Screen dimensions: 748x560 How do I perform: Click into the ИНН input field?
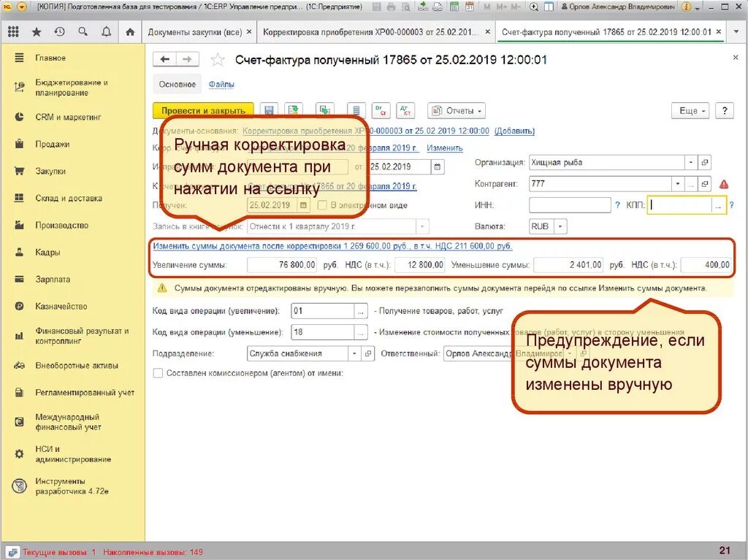pyautogui.click(x=570, y=205)
